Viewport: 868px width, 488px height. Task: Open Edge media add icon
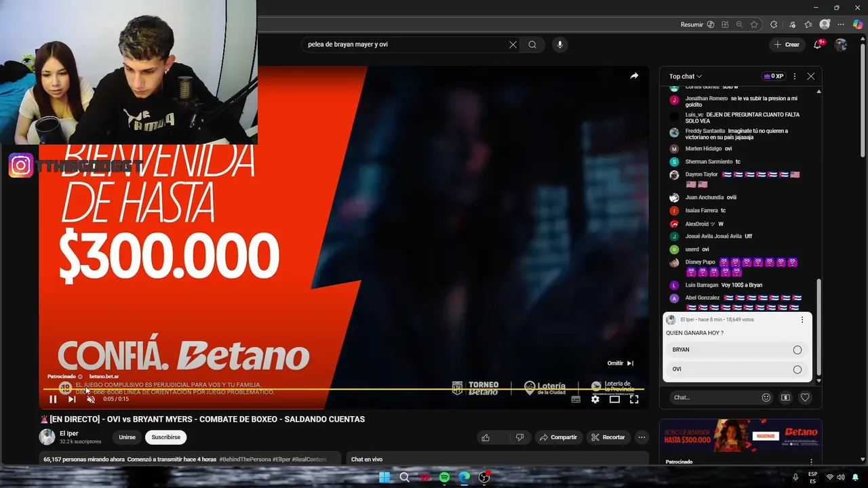(x=792, y=24)
